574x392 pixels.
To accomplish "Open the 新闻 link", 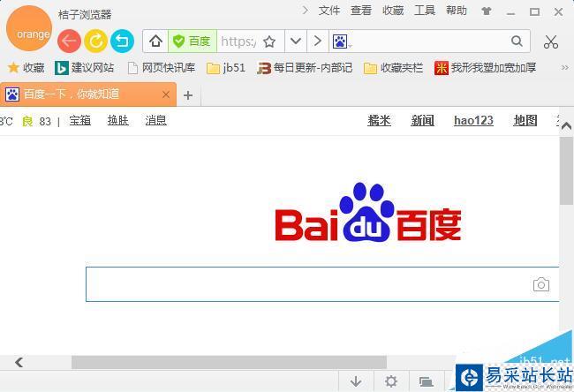I will (422, 120).
